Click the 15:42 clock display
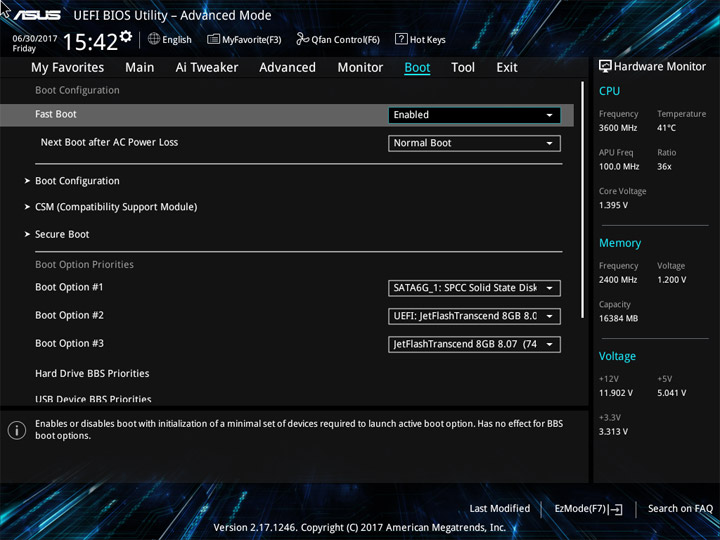This screenshot has height=540, width=720. click(90, 42)
